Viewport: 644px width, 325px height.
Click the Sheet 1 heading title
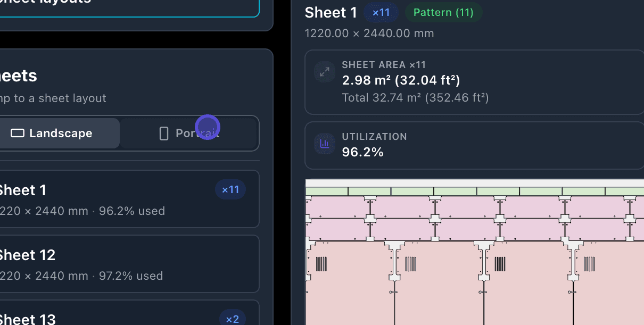(330, 13)
